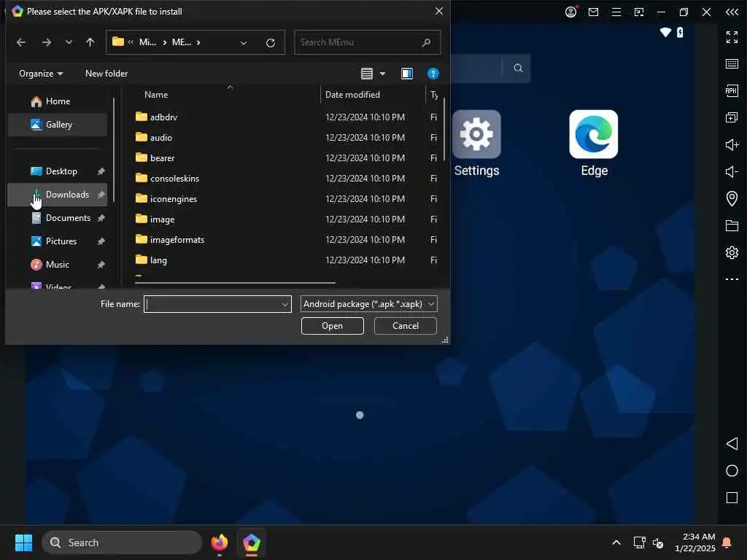Select the imageformats folder

coord(286,239)
